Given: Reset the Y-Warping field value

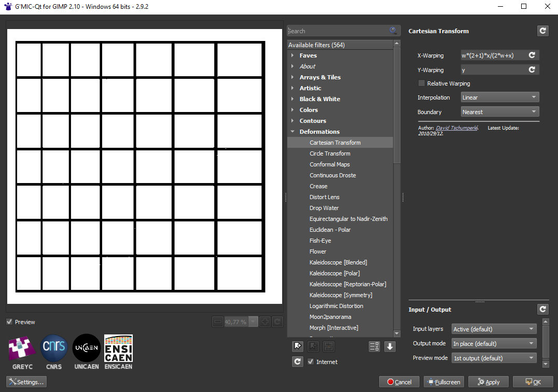Looking at the screenshot, I should 532,69.
